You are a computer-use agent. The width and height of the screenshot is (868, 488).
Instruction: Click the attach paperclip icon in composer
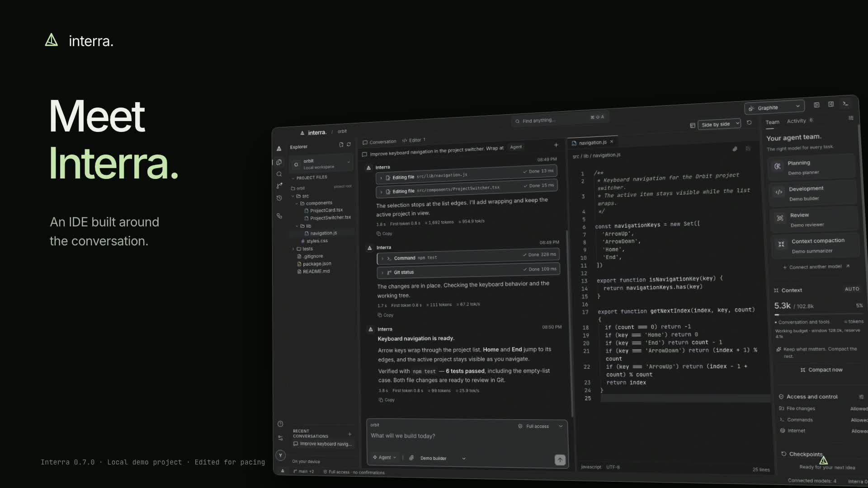(411, 458)
